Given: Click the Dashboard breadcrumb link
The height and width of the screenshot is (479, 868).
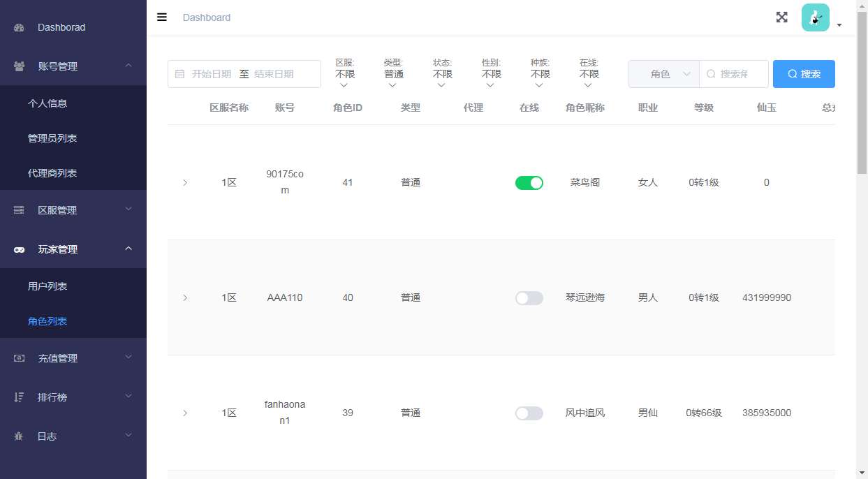Looking at the screenshot, I should click(x=207, y=17).
